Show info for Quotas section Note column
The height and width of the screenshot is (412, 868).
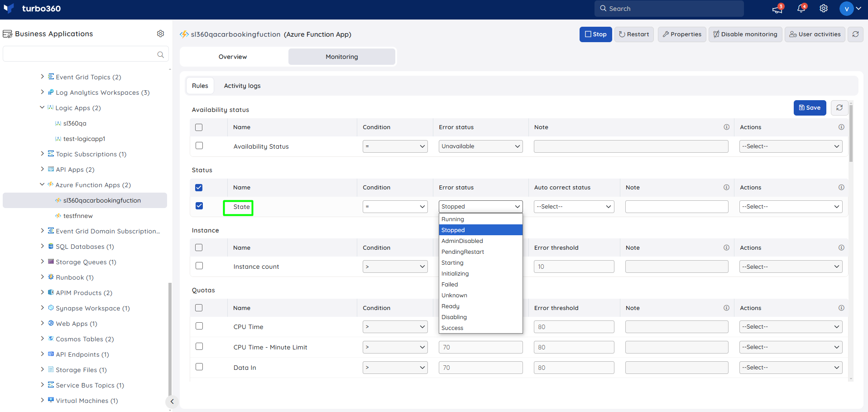pos(726,308)
